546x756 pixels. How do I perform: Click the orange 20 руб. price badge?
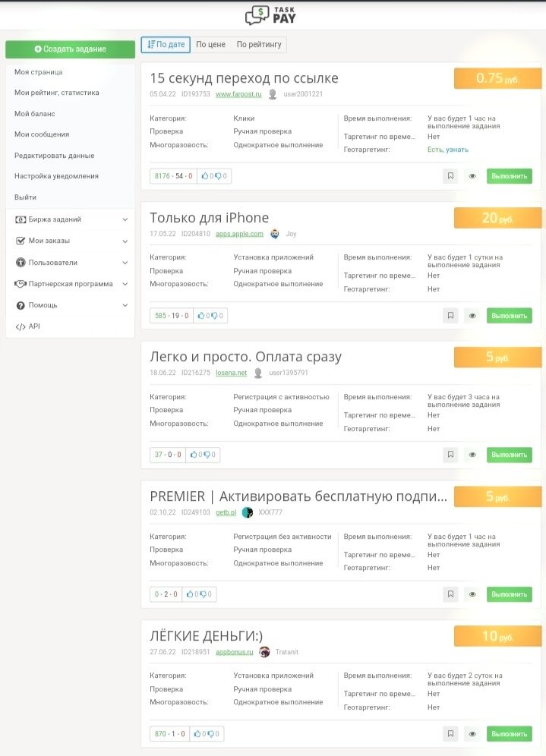pyautogui.click(x=497, y=217)
